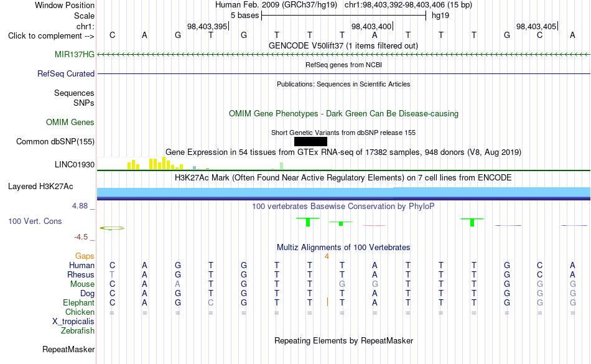The width and height of the screenshot is (591, 364).
Task: Click the Rhesus species row label
Action: [81, 274]
